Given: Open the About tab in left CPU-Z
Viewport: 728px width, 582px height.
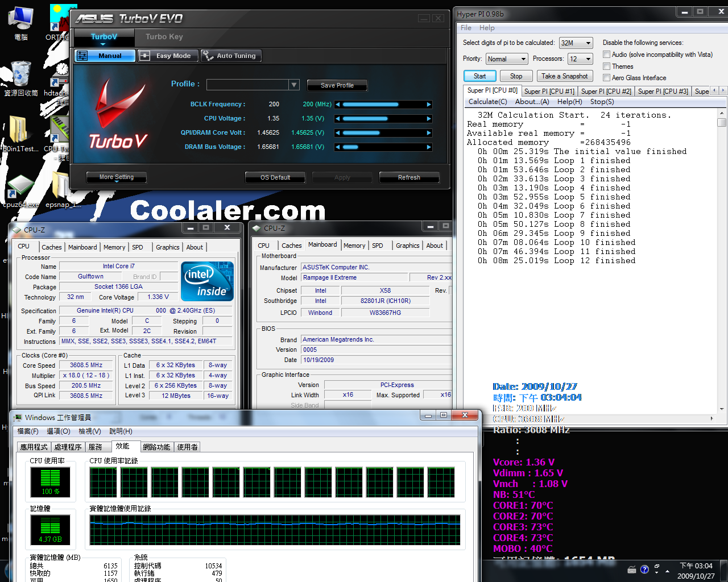Looking at the screenshot, I should click(x=195, y=247).
